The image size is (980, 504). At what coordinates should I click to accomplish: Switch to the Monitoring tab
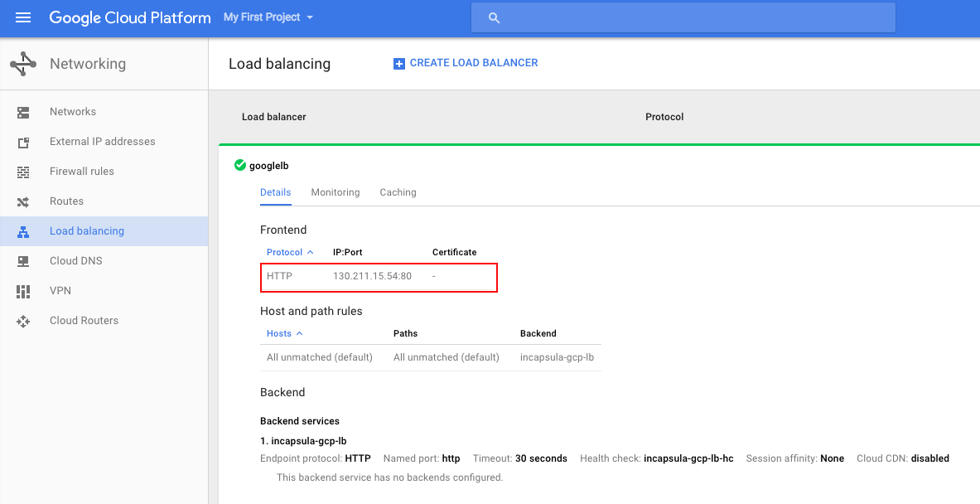[x=336, y=192]
